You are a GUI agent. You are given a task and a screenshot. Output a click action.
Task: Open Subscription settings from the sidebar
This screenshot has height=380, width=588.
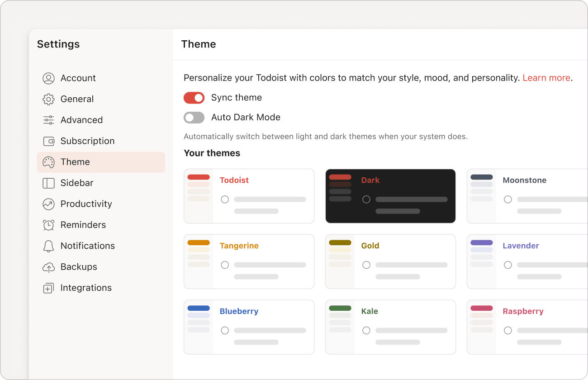coord(87,141)
